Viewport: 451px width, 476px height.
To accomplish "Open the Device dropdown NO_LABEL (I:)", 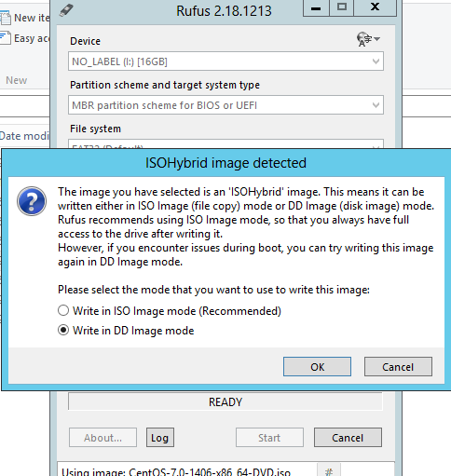I will 225,61.
